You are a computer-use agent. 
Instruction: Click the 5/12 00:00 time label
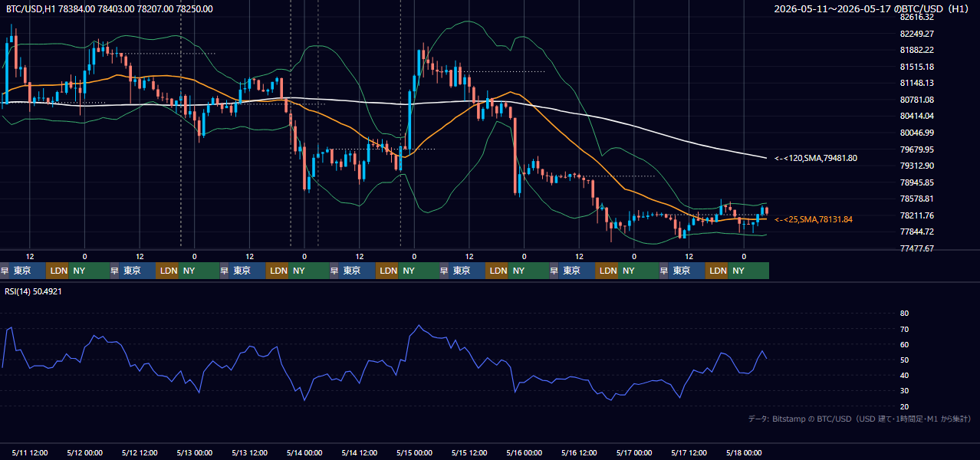tap(85, 453)
